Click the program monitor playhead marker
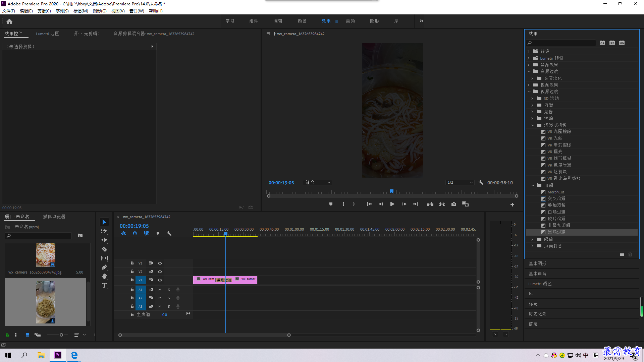Image resolution: width=644 pixels, height=362 pixels. coord(391,191)
